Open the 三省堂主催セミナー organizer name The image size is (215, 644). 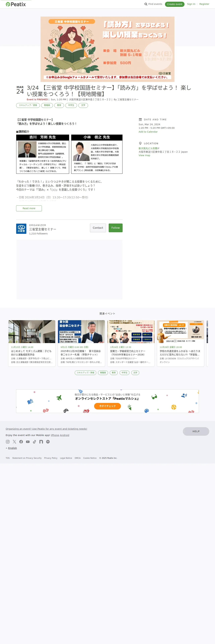click(43, 229)
